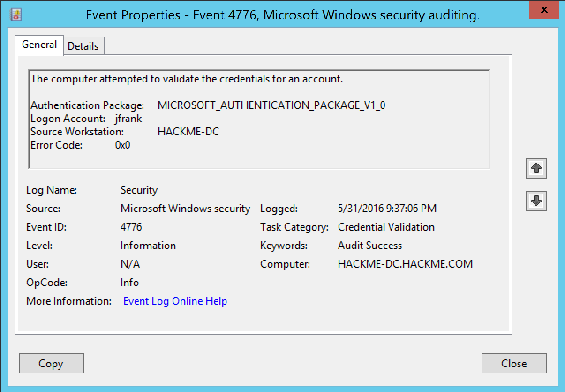
Task: Click the Error Code value 0x0
Action: point(123,145)
